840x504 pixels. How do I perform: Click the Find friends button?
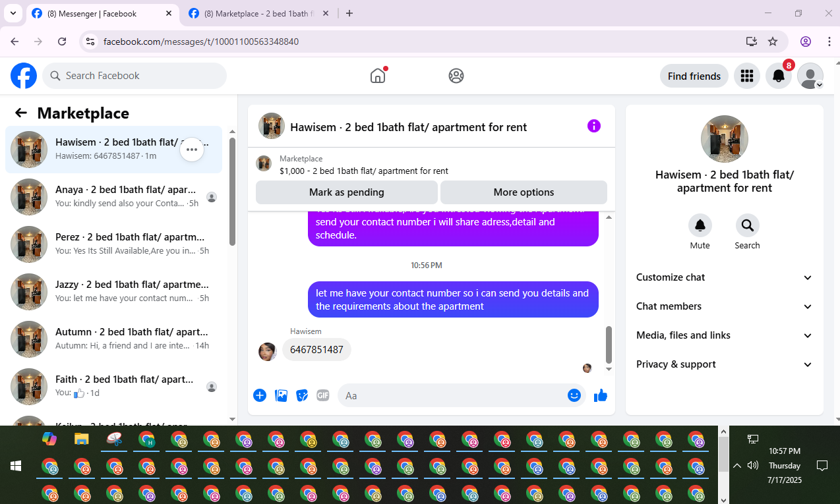pos(694,76)
